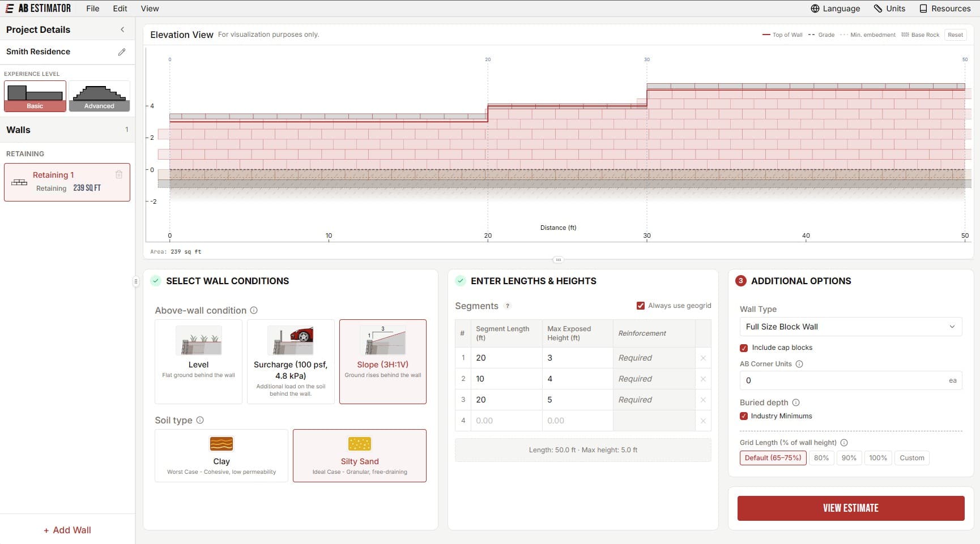Remove segment row 2
The image size is (980, 544).
(703, 379)
